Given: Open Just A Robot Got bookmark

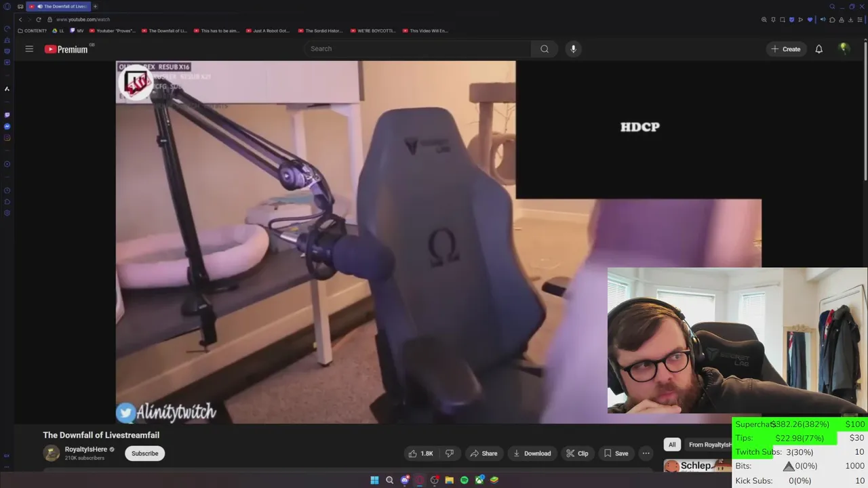Looking at the screenshot, I should (x=268, y=30).
